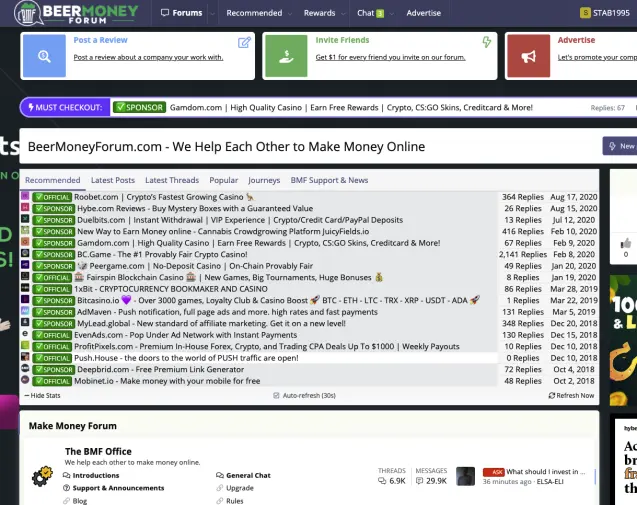Expand the Chat dropdown arrow
Viewport: 637px width, 505px height.
pyautogui.click(x=392, y=13)
